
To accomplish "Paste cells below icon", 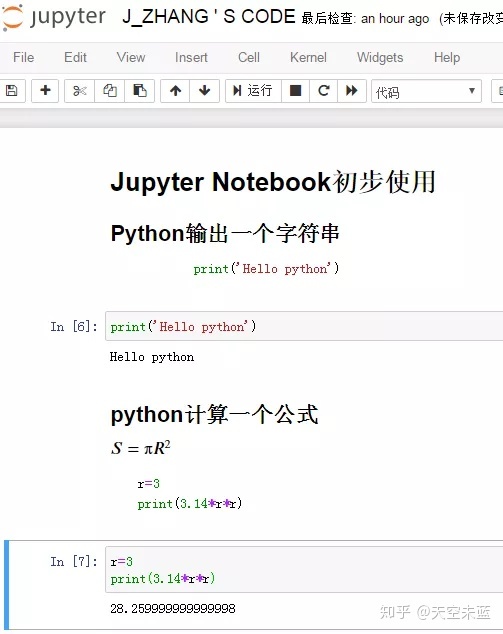I will pyautogui.click(x=139, y=91).
